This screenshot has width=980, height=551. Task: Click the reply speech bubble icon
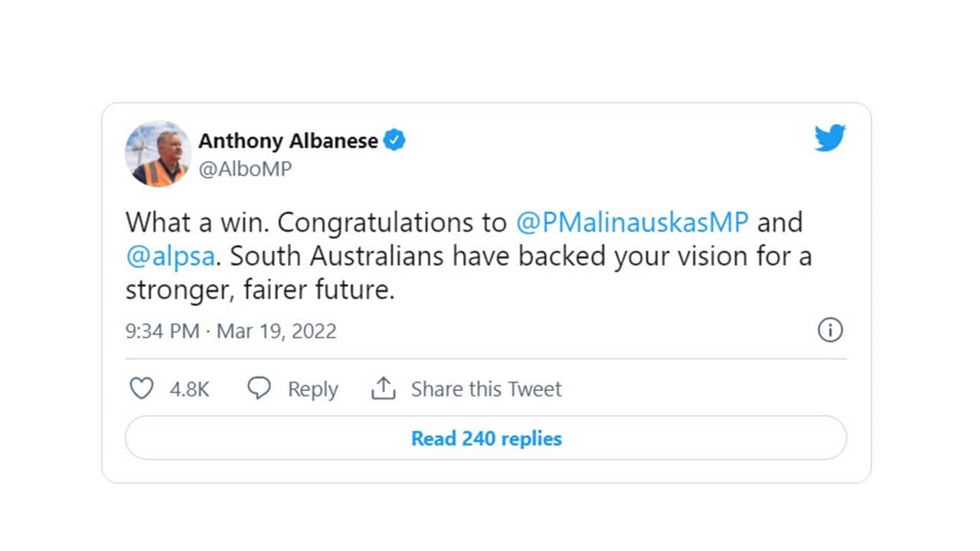[260, 389]
